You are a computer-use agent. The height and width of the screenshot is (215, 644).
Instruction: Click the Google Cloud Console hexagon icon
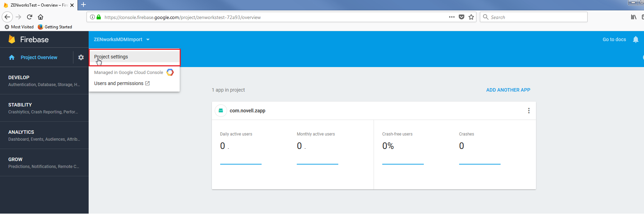pos(170,72)
